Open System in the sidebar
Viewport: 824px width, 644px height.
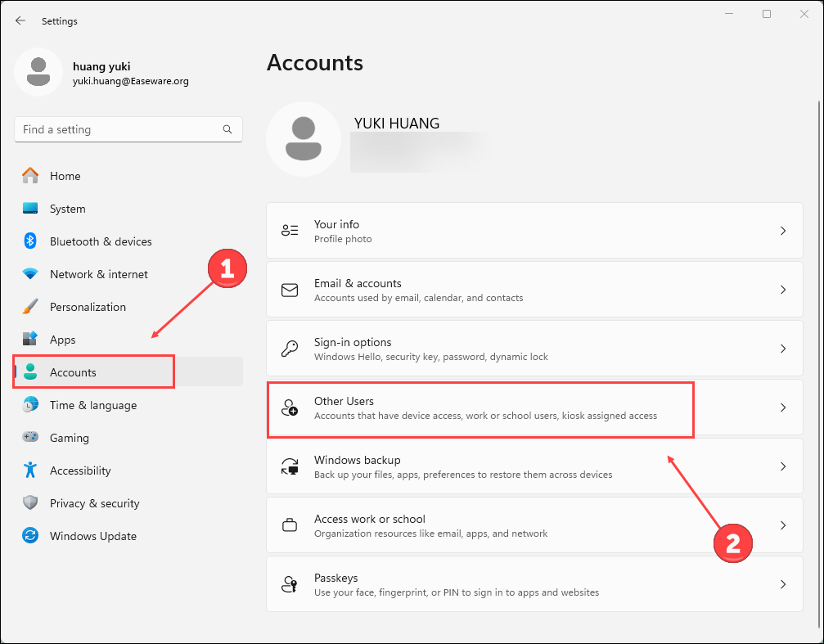pyautogui.click(x=67, y=209)
